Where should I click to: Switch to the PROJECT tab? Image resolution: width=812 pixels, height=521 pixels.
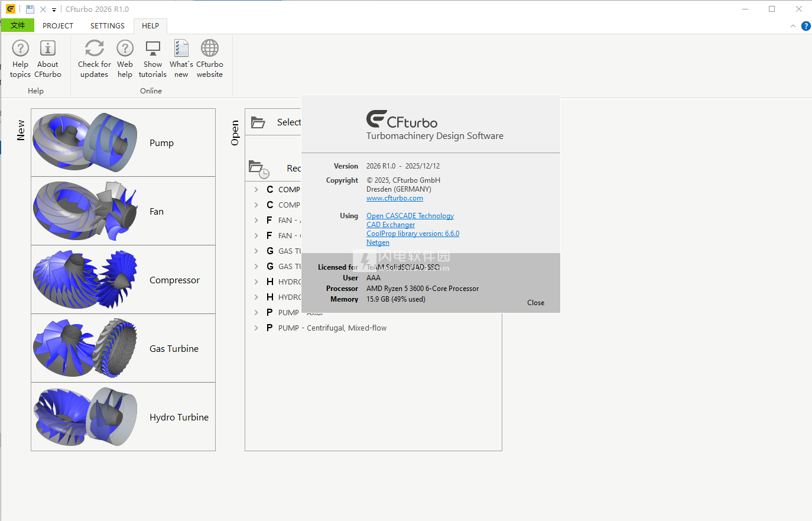tap(58, 26)
